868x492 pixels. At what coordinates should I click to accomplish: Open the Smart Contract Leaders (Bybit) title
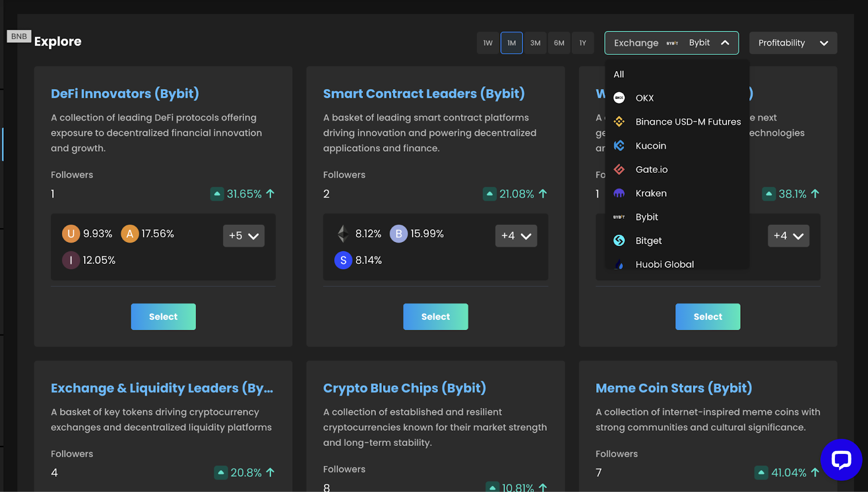pyautogui.click(x=424, y=94)
